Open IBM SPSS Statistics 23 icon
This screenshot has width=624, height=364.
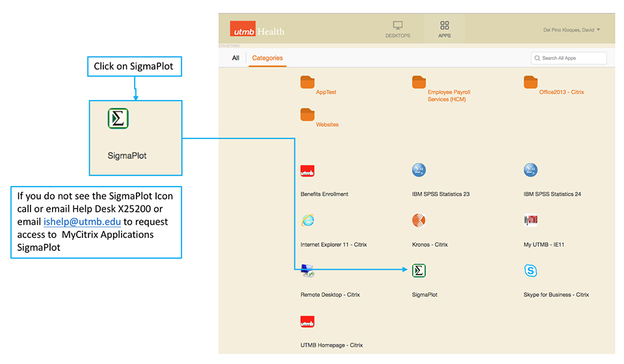pyautogui.click(x=419, y=171)
